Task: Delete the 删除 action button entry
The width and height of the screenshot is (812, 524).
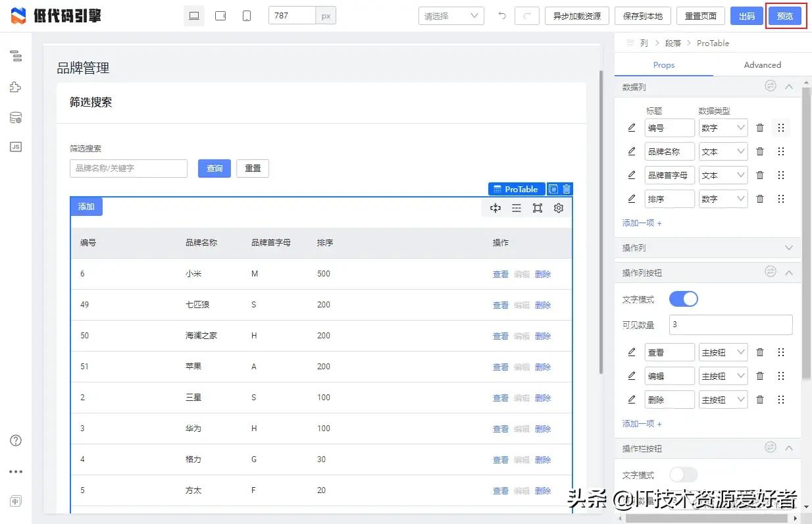Action: click(x=760, y=400)
